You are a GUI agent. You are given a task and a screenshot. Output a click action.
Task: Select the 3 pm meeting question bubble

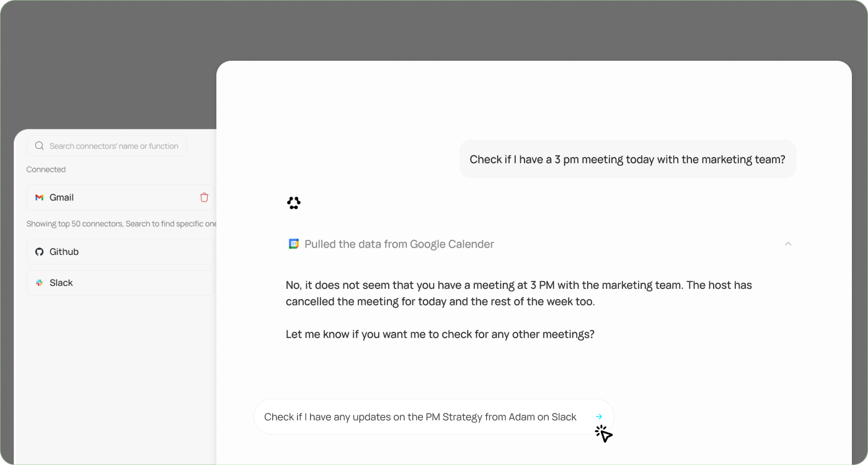(627, 159)
